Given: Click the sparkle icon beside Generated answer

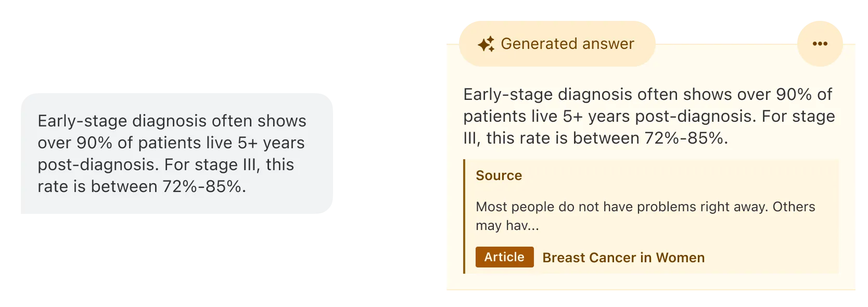Looking at the screenshot, I should [486, 44].
